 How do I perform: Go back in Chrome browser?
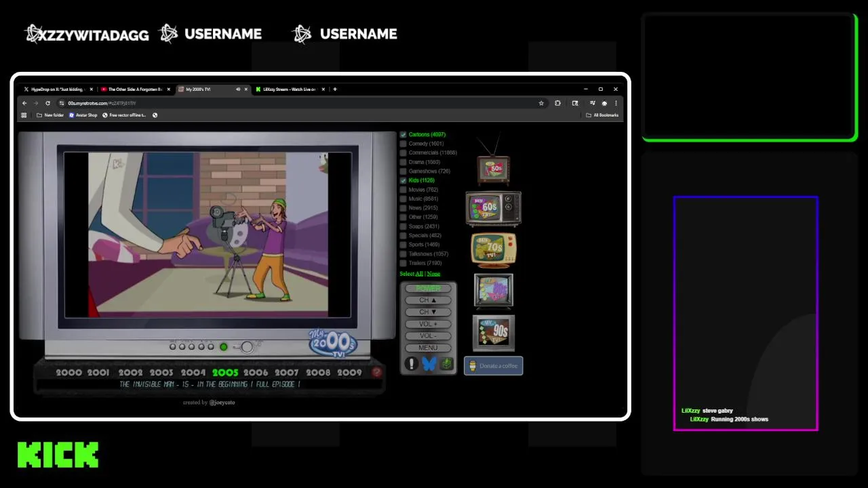click(x=24, y=103)
